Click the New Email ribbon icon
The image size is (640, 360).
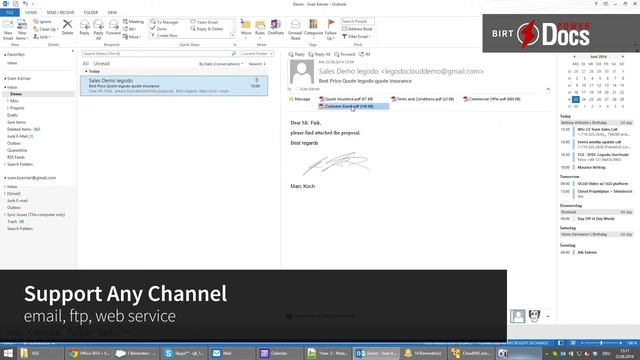pos(8,29)
